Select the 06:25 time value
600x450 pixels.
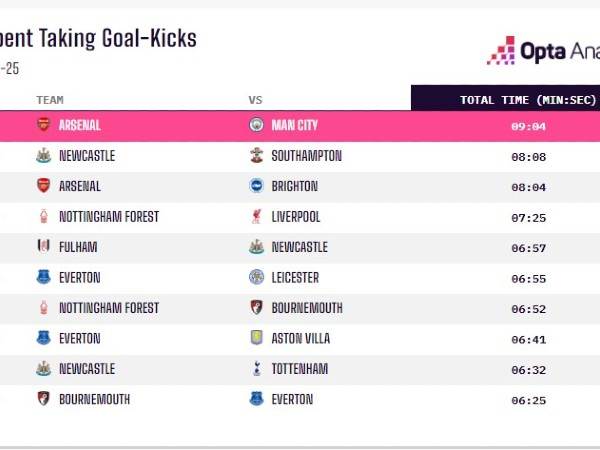[527, 400]
